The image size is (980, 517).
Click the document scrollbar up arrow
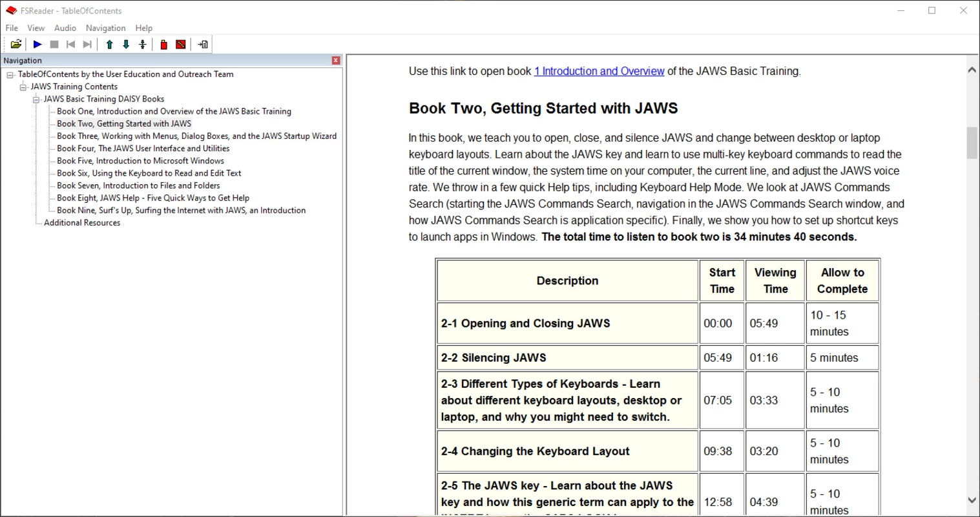click(x=972, y=70)
